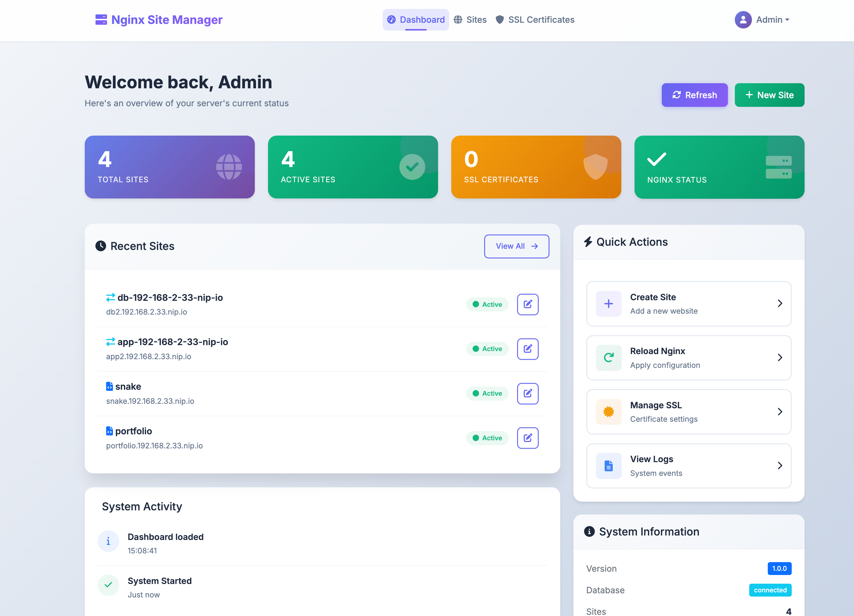
Task: Click the globe icon on Total Sites card
Action: [x=229, y=167]
